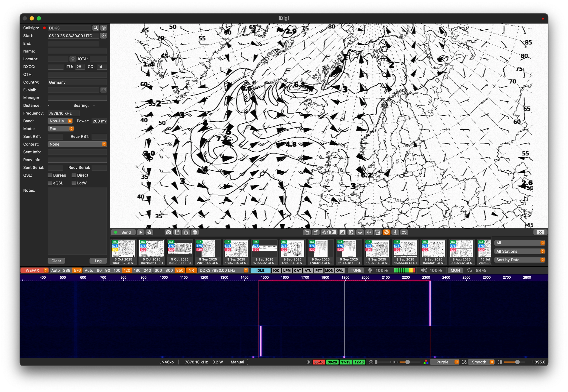The height and width of the screenshot is (392, 568).
Task: Toggle the NR noise reduction button
Action: click(191, 270)
